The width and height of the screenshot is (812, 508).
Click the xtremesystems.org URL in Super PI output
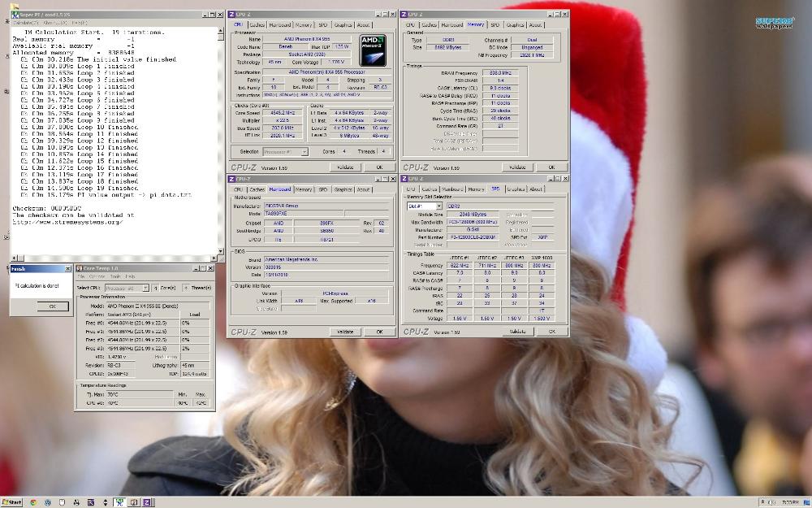tap(68, 222)
